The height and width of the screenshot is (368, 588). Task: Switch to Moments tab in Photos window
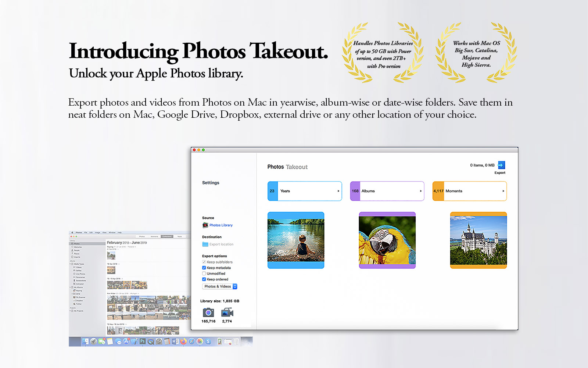[x=154, y=237]
